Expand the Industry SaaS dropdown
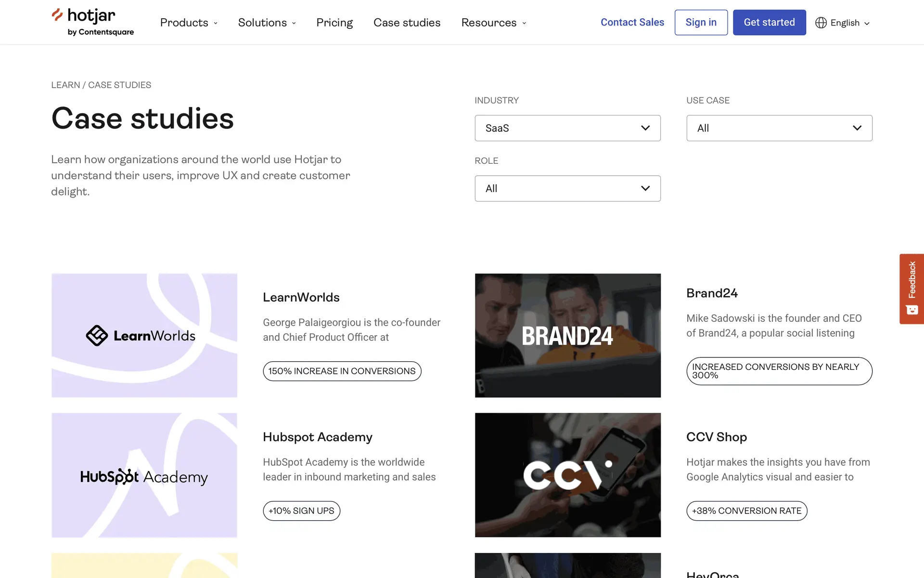Image resolution: width=924 pixels, height=578 pixels. coord(567,128)
